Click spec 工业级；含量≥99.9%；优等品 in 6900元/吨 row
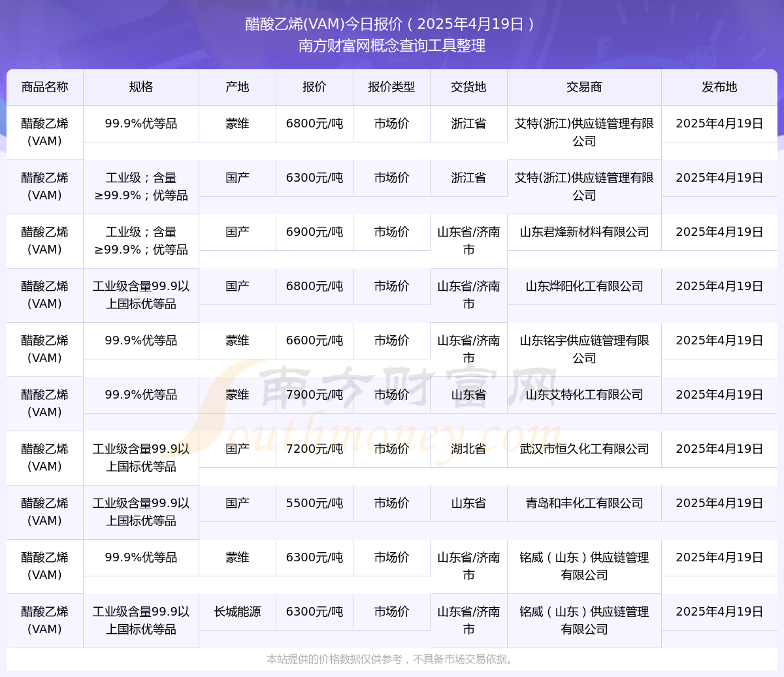The image size is (784, 677). 141,240
